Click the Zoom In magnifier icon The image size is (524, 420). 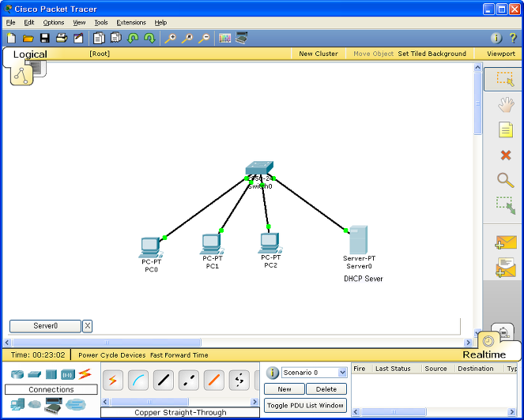[171, 38]
